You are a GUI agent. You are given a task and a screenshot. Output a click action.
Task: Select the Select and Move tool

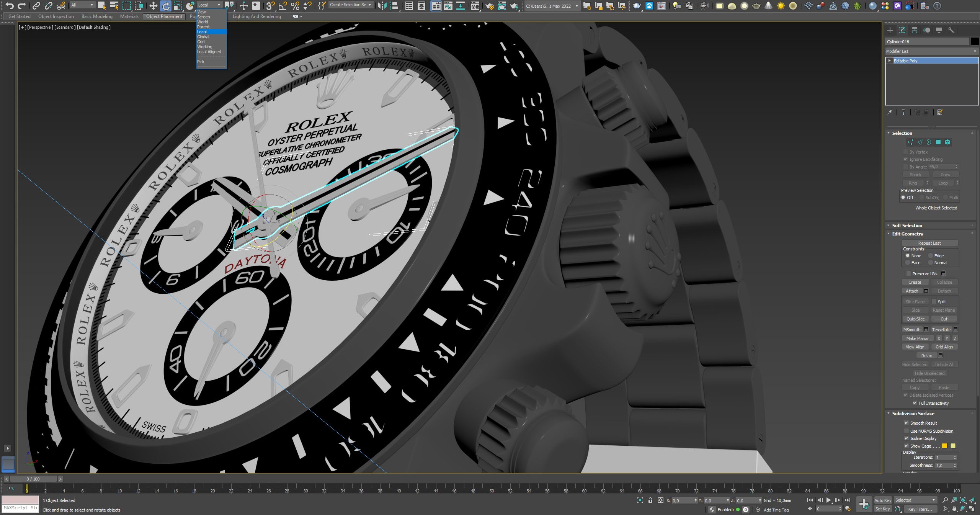(x=153, y=6)
